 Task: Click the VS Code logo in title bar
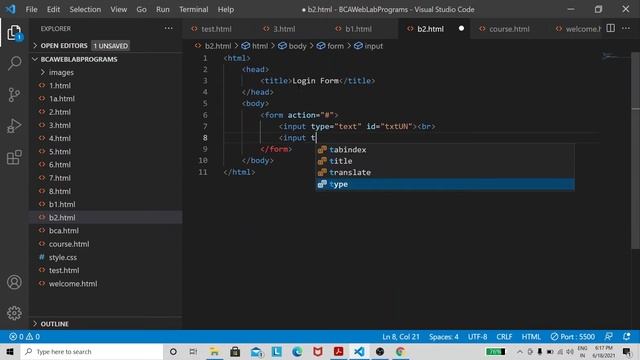point(11,9)
